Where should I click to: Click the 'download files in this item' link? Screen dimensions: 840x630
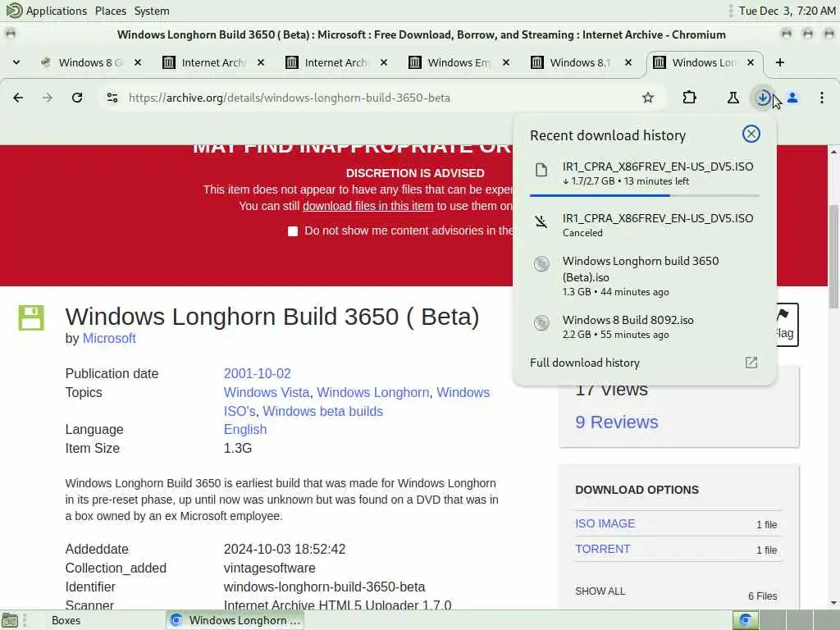coord(367,206)
